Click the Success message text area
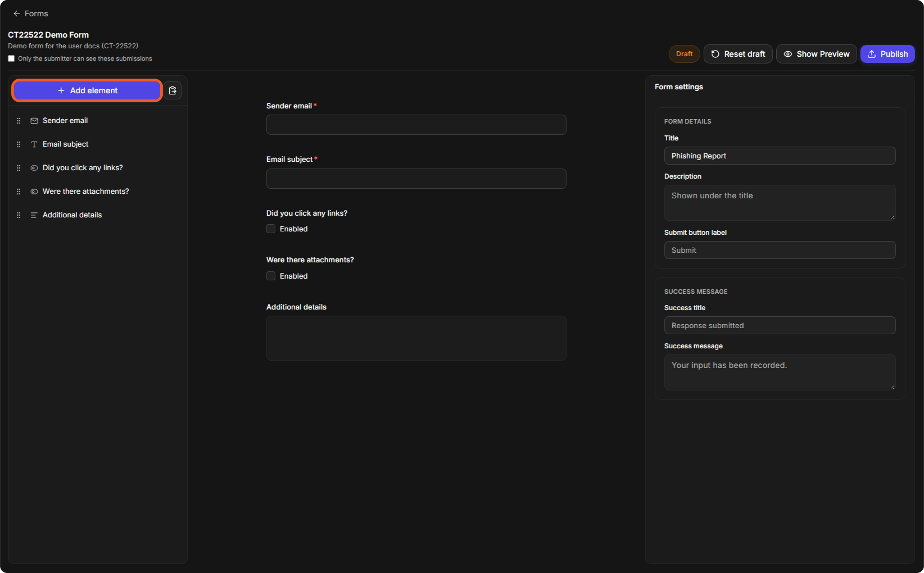This screenshot has height=573, width=924. (x=780, y=372)
